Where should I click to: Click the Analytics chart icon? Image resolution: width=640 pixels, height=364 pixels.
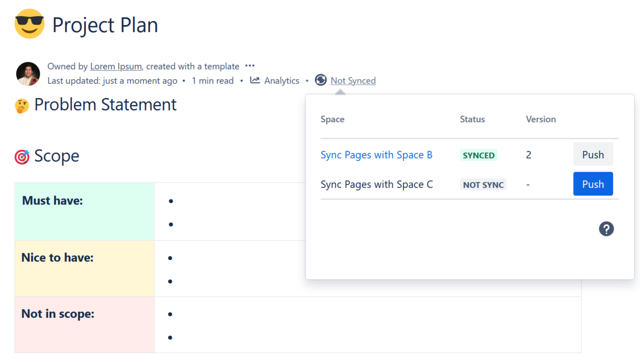click(255, 80)
